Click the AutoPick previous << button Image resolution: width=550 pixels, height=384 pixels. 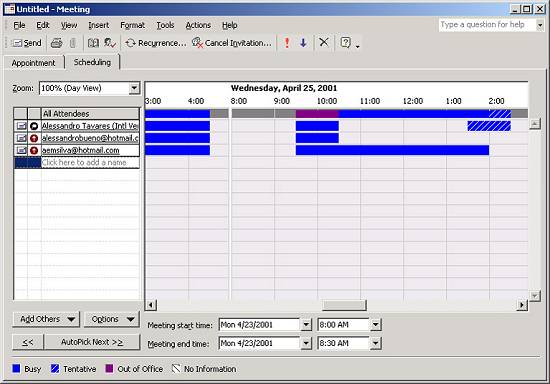tap(28, 342)
